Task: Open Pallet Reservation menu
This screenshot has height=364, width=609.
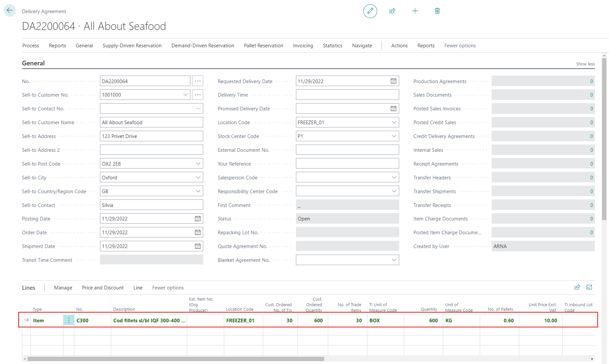Action: point(263,46)
